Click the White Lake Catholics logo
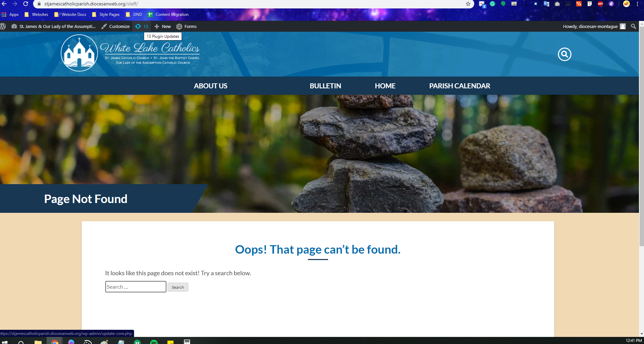Viewport: 644px width, 344px height. (130, 53)
